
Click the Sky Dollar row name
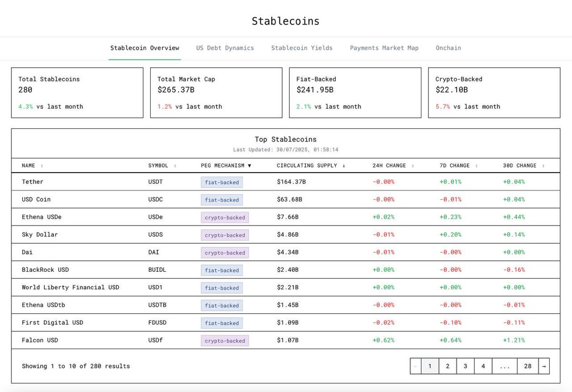click(x=40, y=235)
